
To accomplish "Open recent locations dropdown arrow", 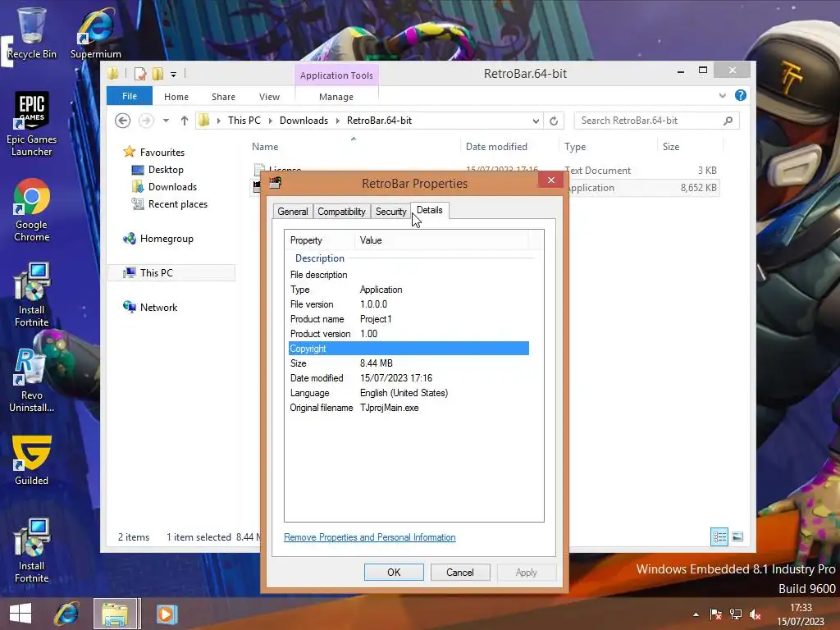I will pos(166,121).
